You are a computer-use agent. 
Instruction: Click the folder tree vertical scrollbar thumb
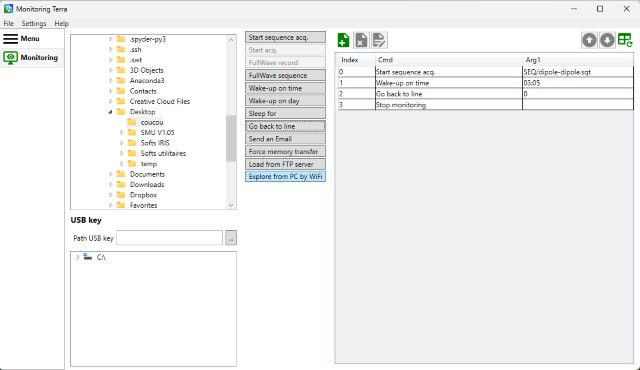[x=231, y=138]
